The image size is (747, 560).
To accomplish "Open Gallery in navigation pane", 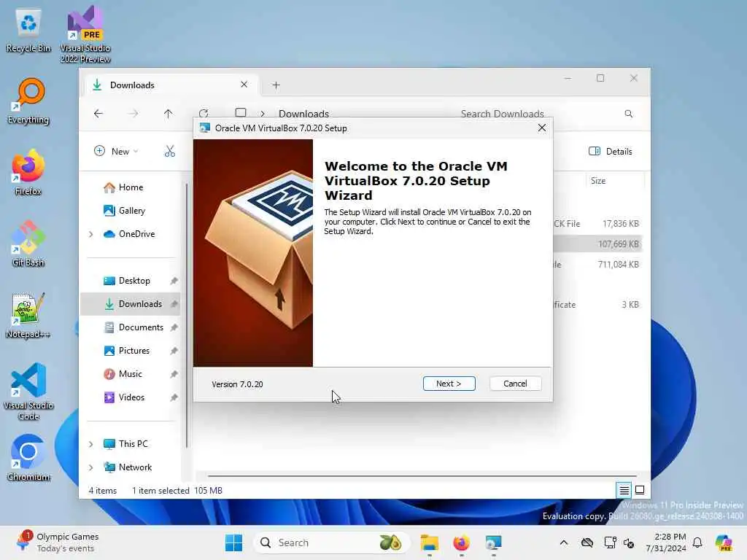I will click(x=125, y=211).
